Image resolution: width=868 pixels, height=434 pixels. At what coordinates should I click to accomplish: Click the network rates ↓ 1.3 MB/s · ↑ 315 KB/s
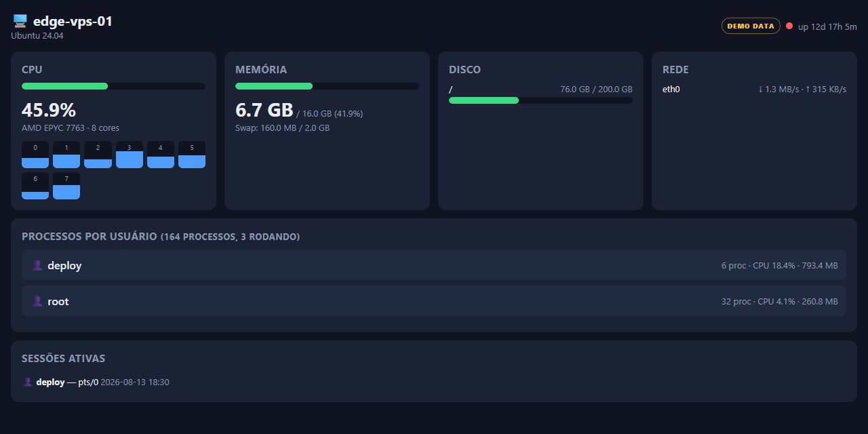point(802,89)
